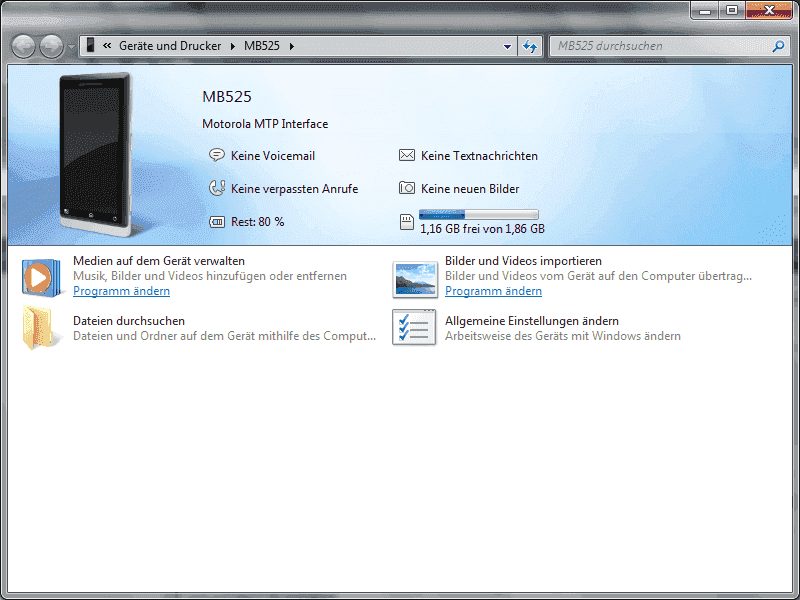
Task: Click the Forward navigation arrow button
Action: click(x=52, y=46)
